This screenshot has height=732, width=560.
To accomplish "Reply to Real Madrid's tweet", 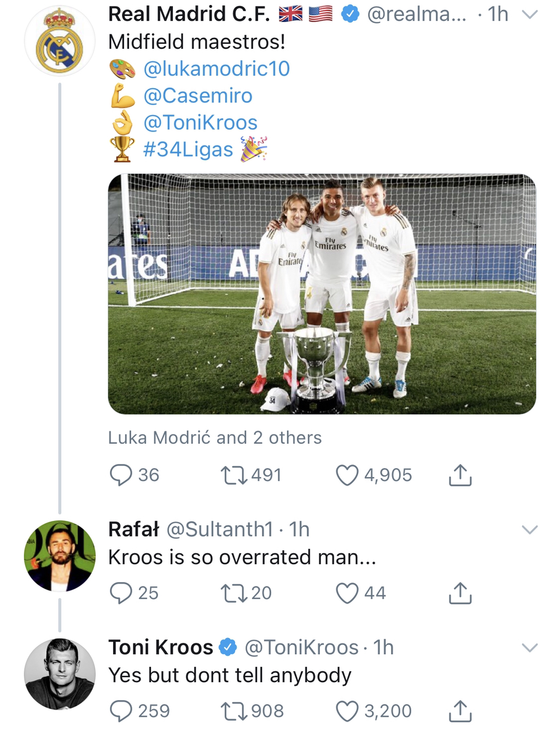I will tap(121, 475).
